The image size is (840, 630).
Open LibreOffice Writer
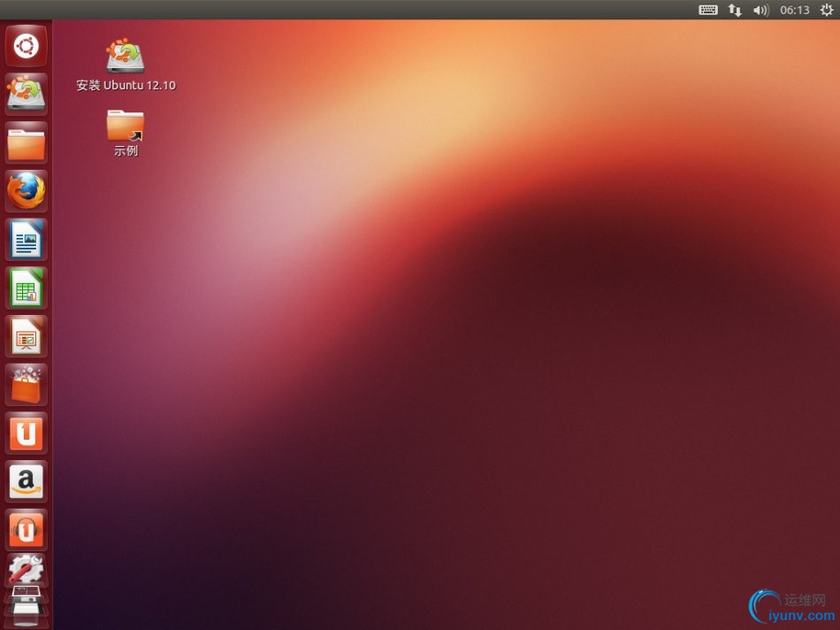point(27,239)
